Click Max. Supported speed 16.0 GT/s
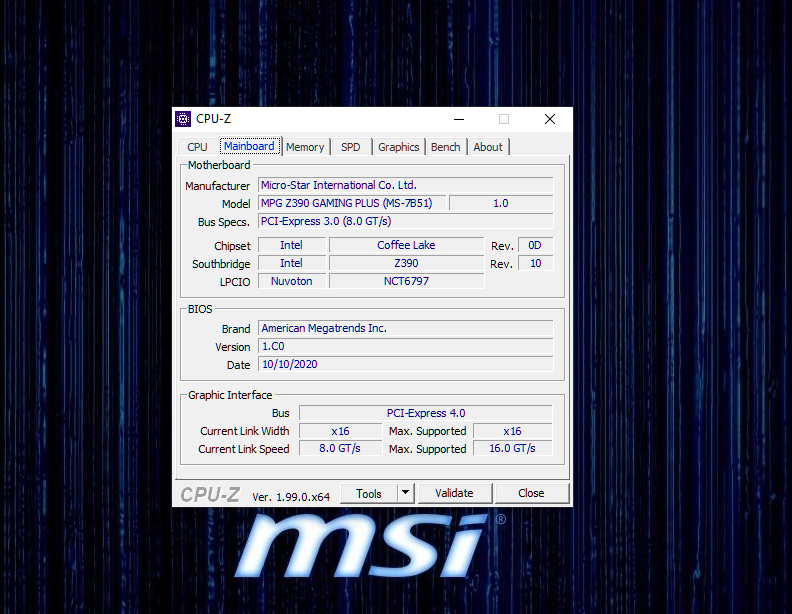This screenshot has width=792, height=614. (513, 448)
